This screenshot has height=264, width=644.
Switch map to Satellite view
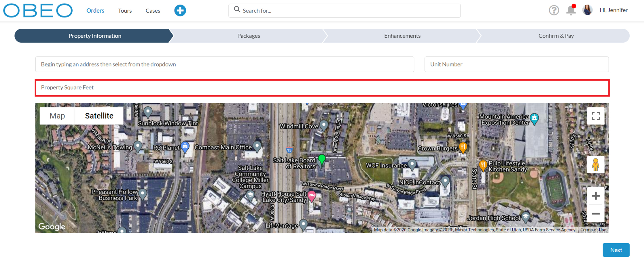point(99,116)
